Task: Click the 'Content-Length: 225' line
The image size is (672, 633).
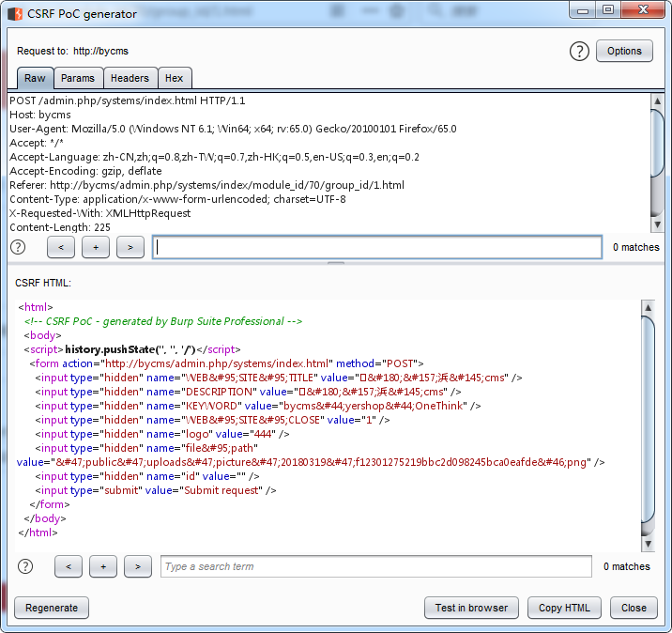Action: click(60, 227)
